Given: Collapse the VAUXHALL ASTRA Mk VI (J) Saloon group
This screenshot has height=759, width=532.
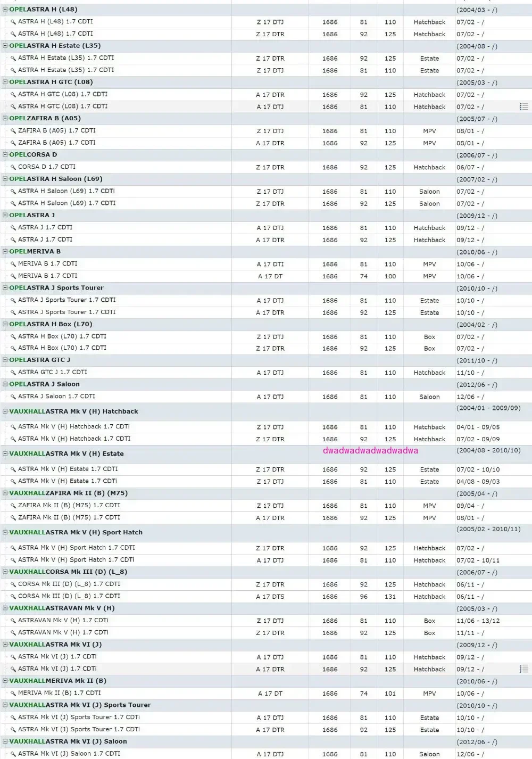Looking at the screenshot, I should pos(5,741).
